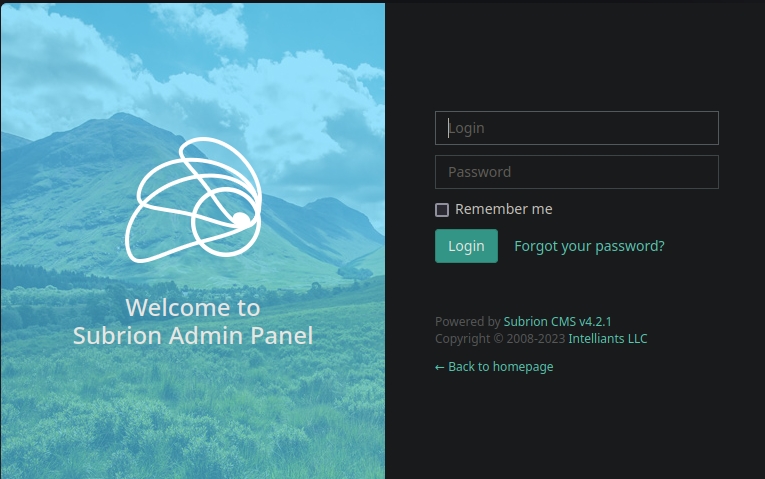Open the Forgot your password? link
This screenshot has width=765, height=479.
pos(589,246)
